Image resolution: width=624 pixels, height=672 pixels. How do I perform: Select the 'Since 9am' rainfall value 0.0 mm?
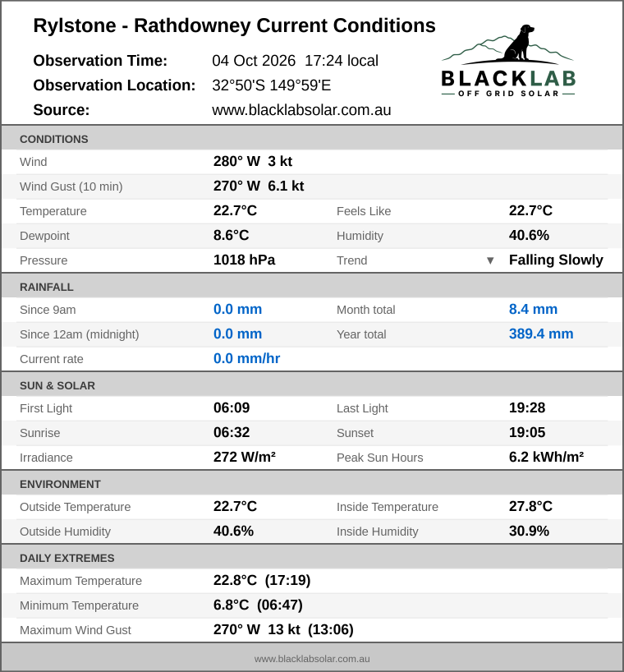pos(237,310)
